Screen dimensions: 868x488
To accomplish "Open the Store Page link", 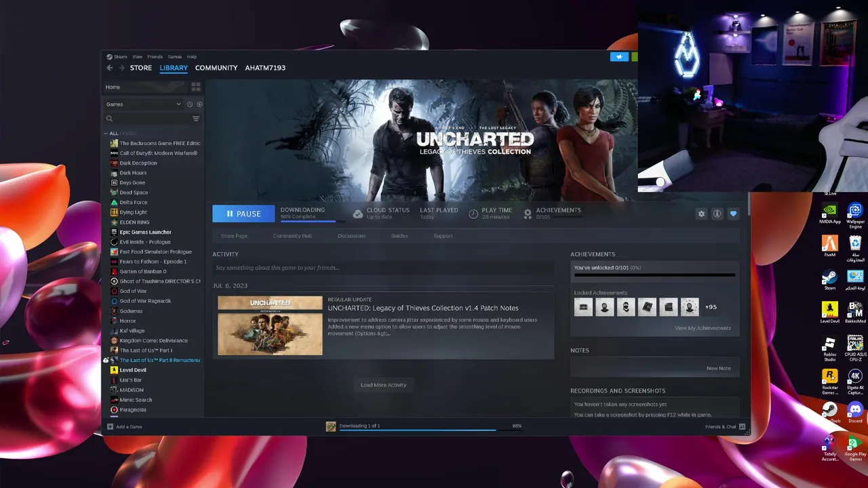I will pyautogui.click(x=234, y=236).
